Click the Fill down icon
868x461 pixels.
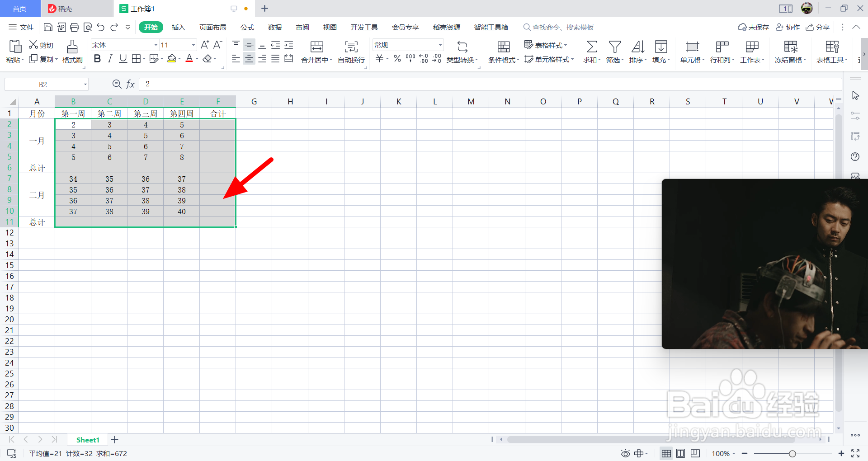coord(661,47)
